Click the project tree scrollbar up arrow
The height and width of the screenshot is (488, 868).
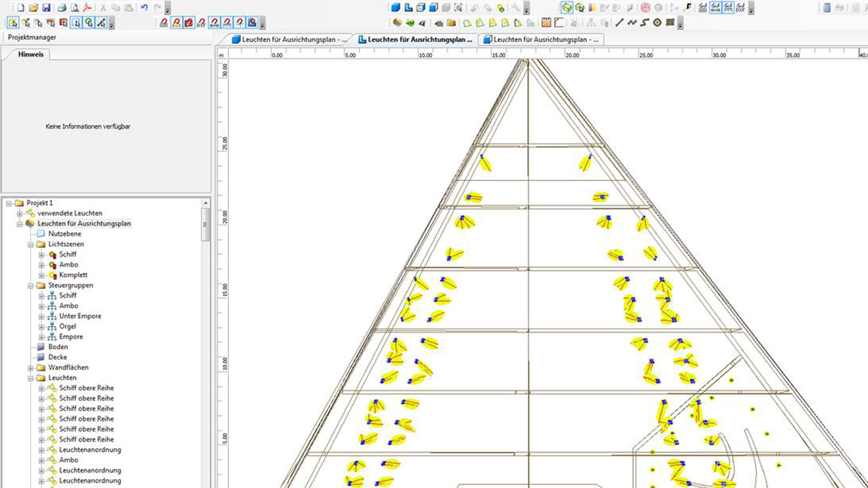[206, 203]
